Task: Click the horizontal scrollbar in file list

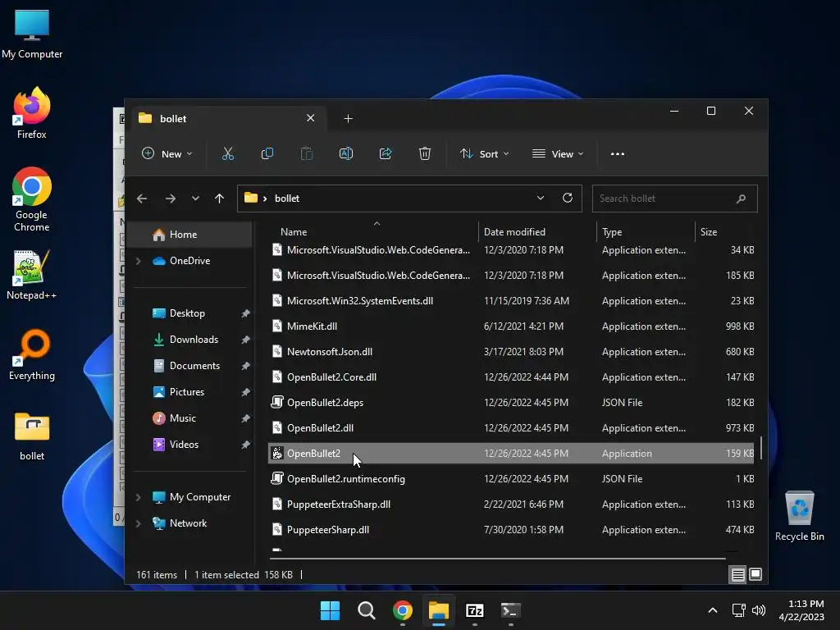Action: pos(498,559)
